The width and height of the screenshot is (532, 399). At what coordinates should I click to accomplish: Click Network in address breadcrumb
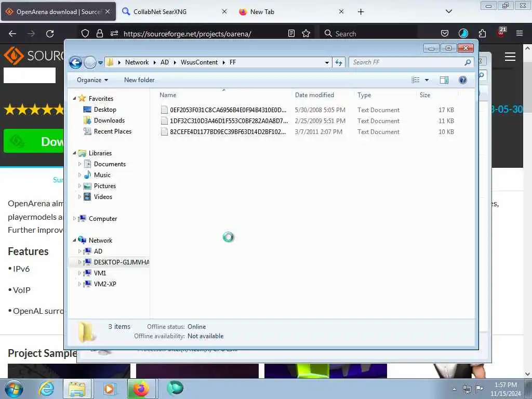tap(137, 62)
